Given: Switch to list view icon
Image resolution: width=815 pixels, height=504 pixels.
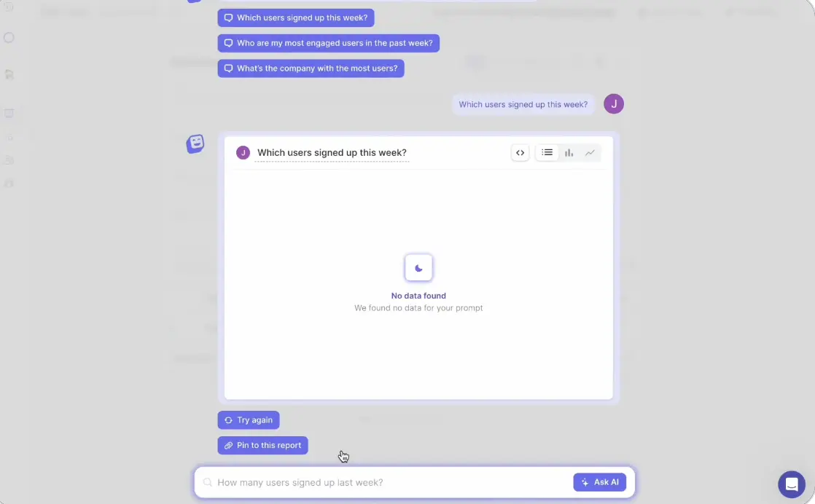Looking at the screenshot, I should [547, 153].
